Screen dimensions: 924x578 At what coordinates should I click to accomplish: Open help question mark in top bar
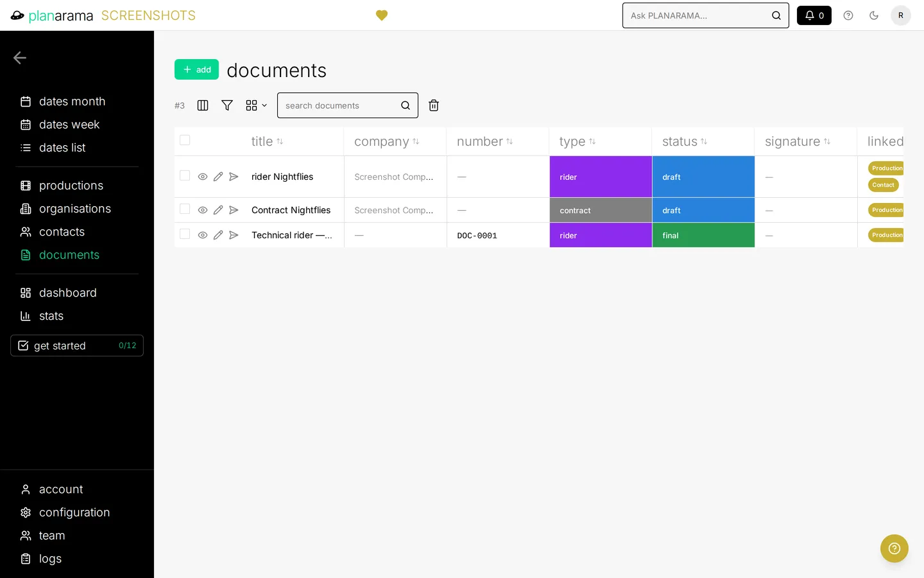848,15
